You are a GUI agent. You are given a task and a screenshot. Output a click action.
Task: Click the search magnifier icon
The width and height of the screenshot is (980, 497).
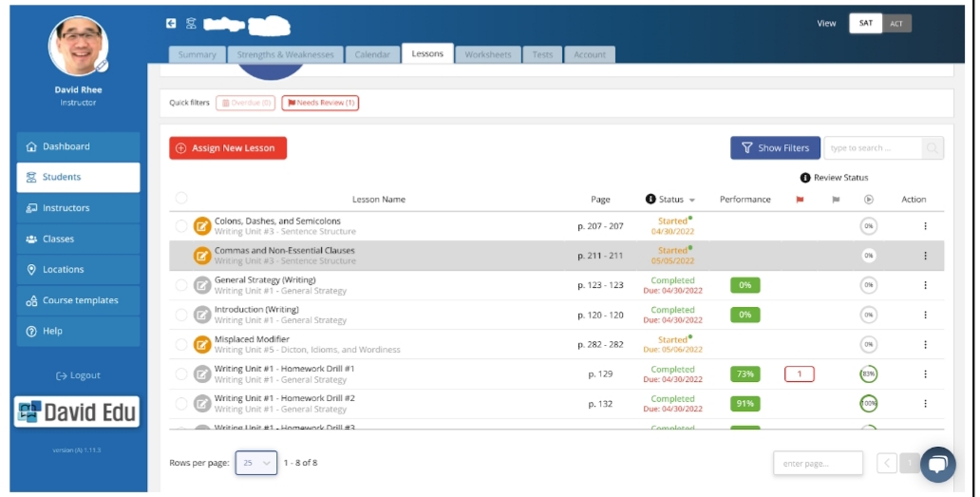[933, 148]
